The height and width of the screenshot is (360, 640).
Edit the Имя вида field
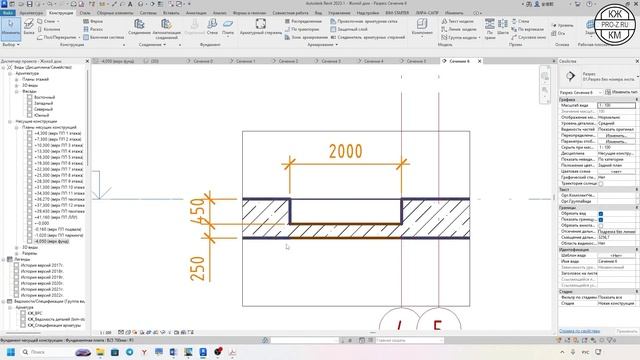(616, 261)
